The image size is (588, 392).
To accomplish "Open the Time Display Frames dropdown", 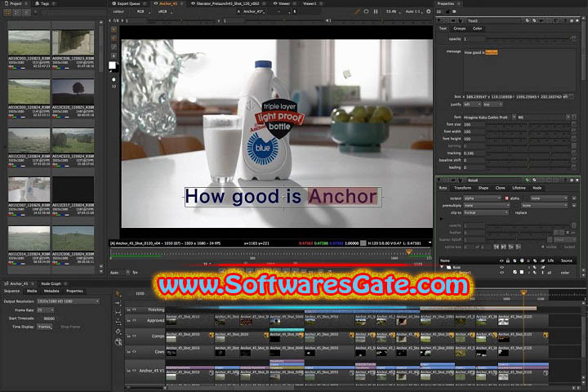I will click(44, 327).
